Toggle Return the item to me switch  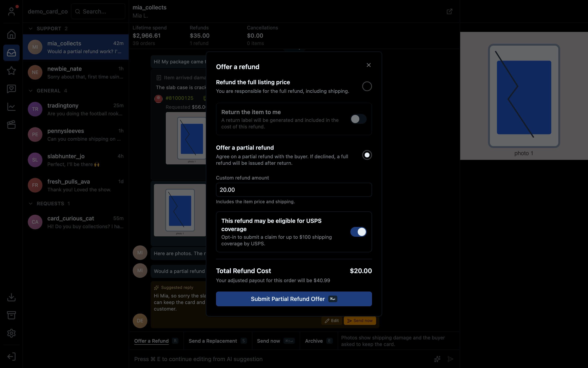click(358, 119)
